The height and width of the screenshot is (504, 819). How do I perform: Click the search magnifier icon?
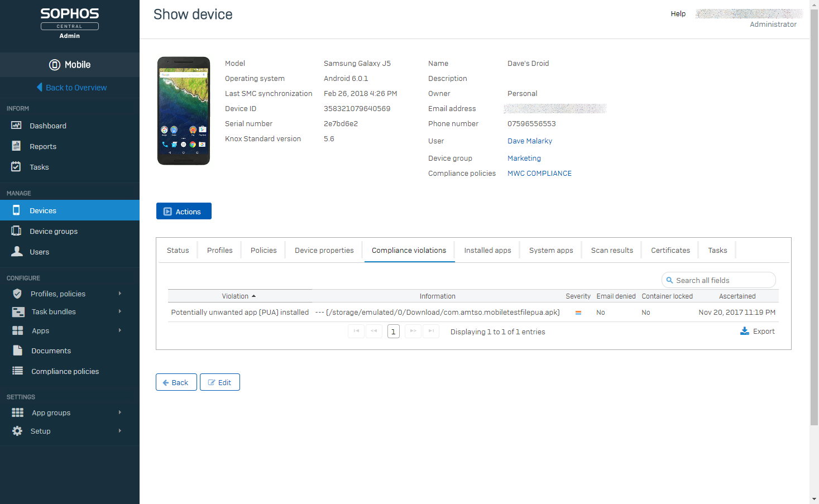click(669, 280)
